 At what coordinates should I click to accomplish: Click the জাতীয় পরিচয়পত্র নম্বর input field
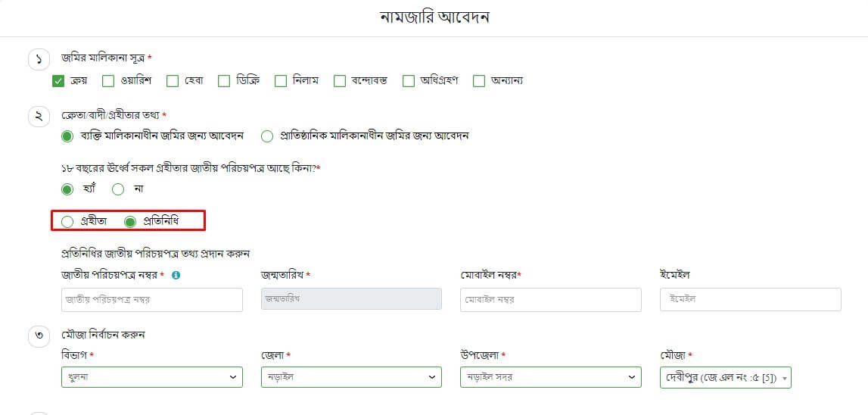(x=151, y=300)
